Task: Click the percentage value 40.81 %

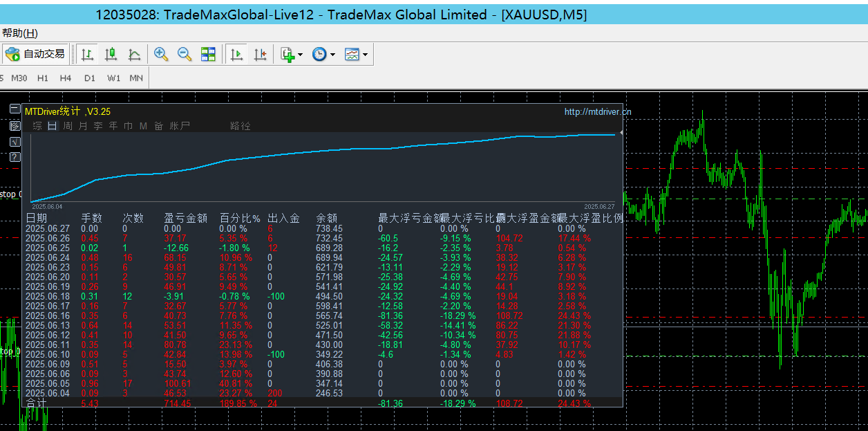Action: click(x=236, y=383)
